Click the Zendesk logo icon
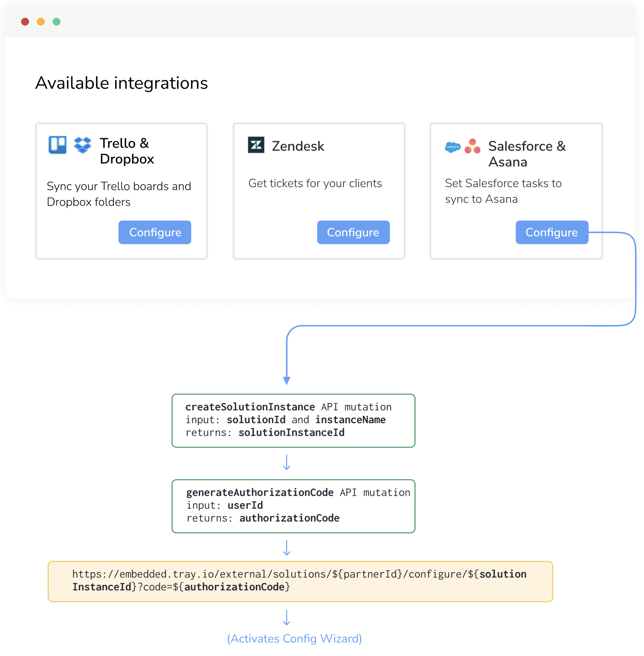 click(256, 145)
